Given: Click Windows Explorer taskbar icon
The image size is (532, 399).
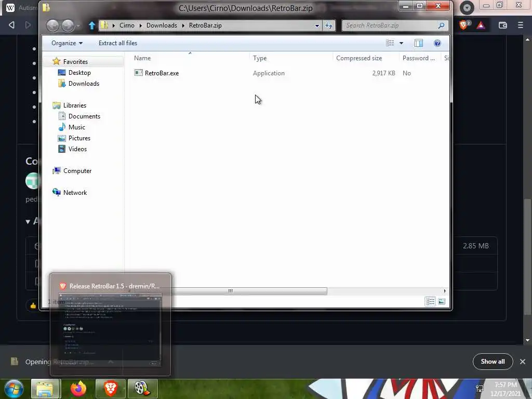Looking at the screenshot, I should [x=45, y=389].
